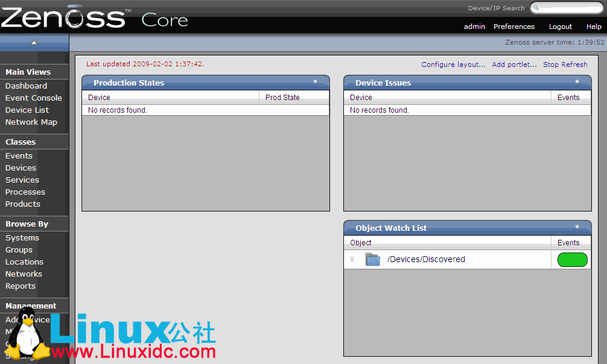Viewport: 607px width, 364px height.
Task: Stop dashboard auto refresh
Action: tap(565, 64)
